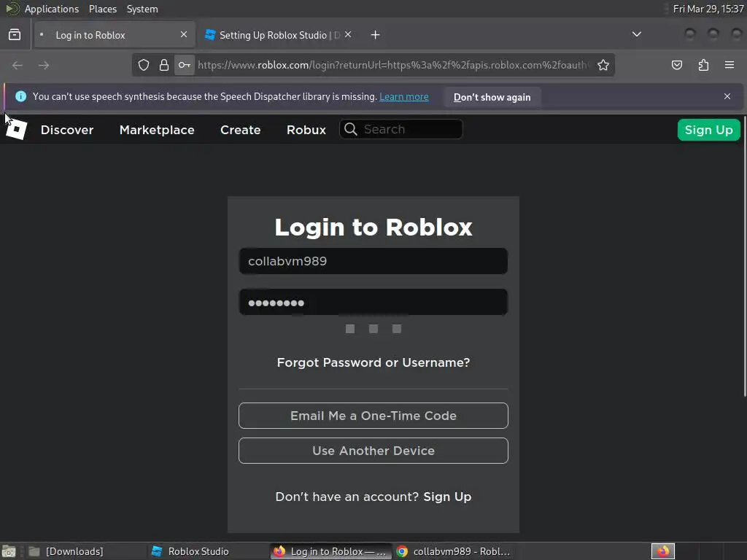
Task: Follow the Learn more link
Action: 404,97
